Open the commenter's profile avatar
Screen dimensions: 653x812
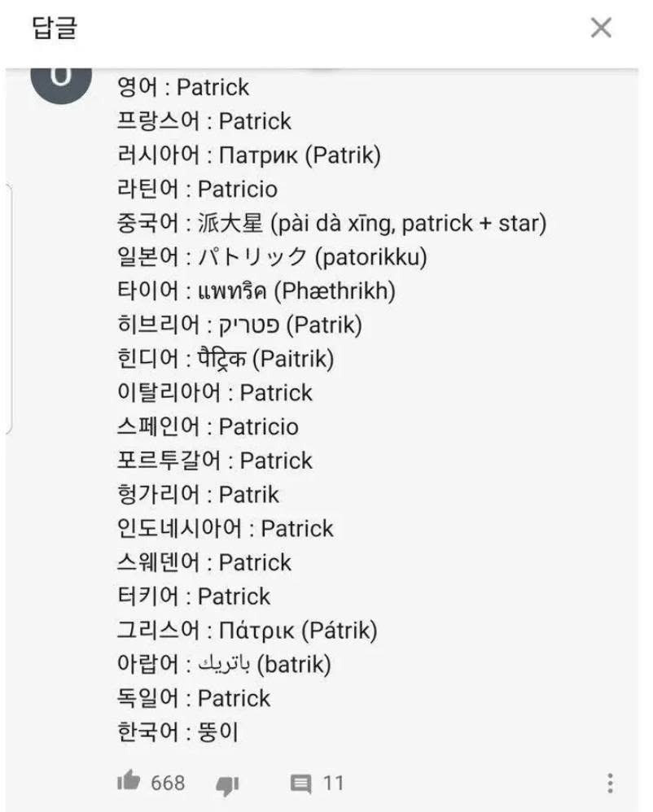61,80
